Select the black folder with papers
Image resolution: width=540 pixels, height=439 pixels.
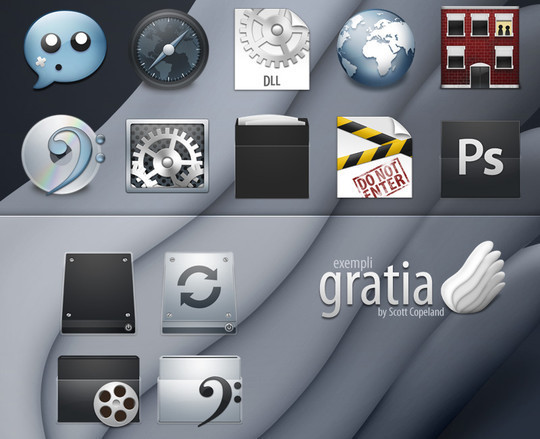coord(272,157)
